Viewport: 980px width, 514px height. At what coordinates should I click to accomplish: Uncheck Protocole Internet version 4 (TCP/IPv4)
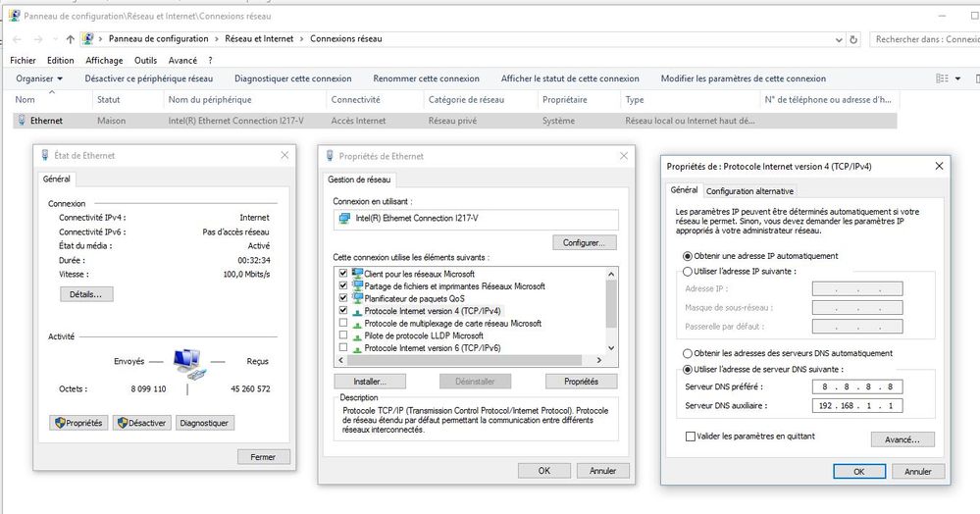tap(342, 311)
